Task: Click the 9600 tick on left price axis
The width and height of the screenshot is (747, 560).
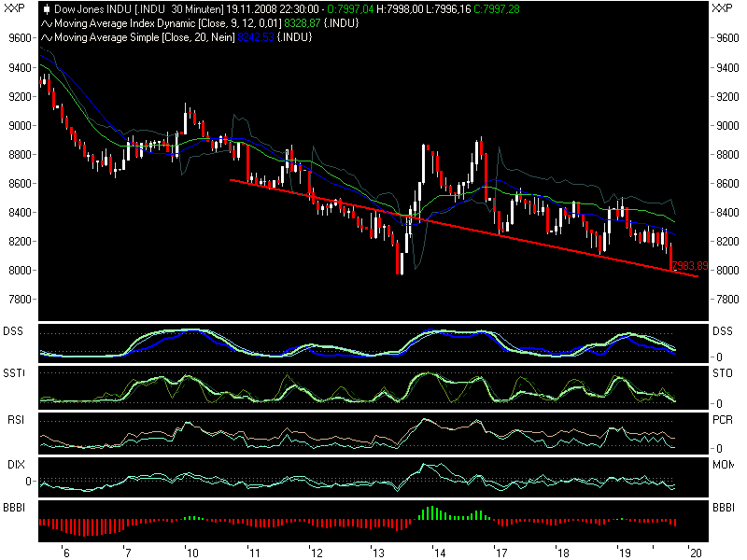Action: coord(20,38)
